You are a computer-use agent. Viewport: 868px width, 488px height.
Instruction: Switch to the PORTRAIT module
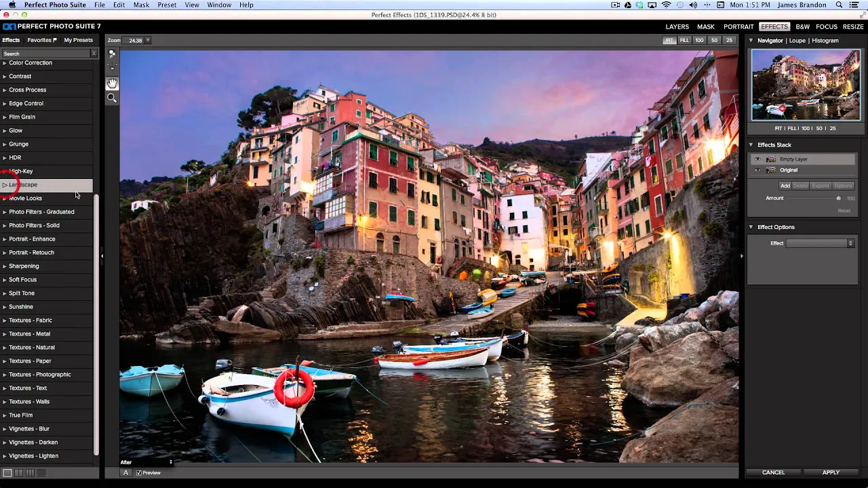[738, 27]
